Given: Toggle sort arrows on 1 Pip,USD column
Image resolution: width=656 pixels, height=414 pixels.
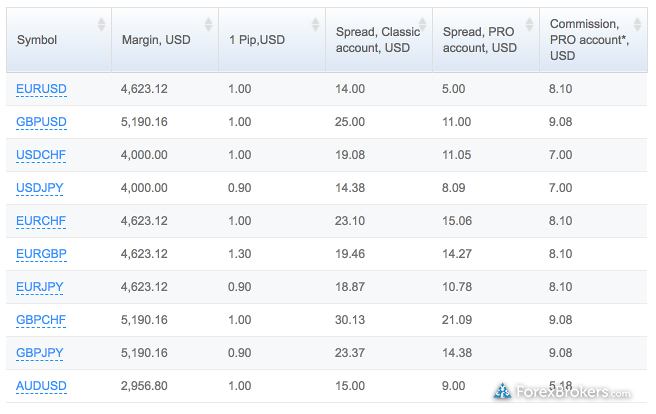Looking at the screenshot, I should click(315, 24).
